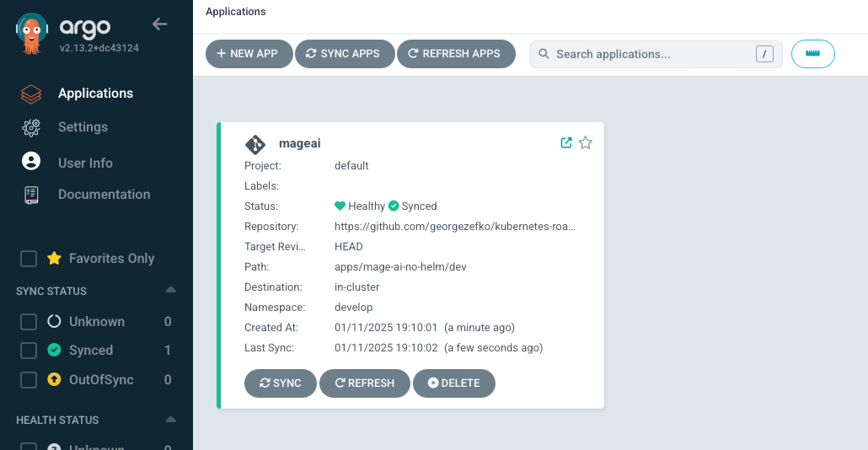Click the SYNC APPS button
The image size is (868, 450).
pyautogui.click(x=345, y=54)
